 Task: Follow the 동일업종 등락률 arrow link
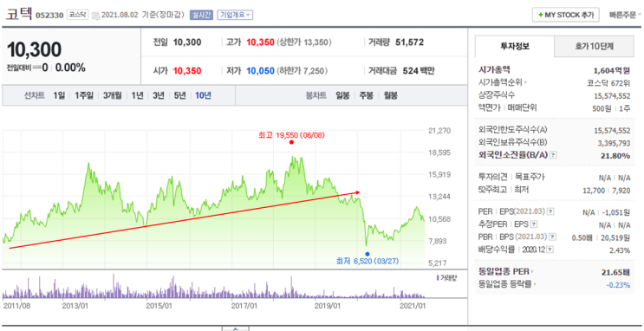(x=536, y=283)
